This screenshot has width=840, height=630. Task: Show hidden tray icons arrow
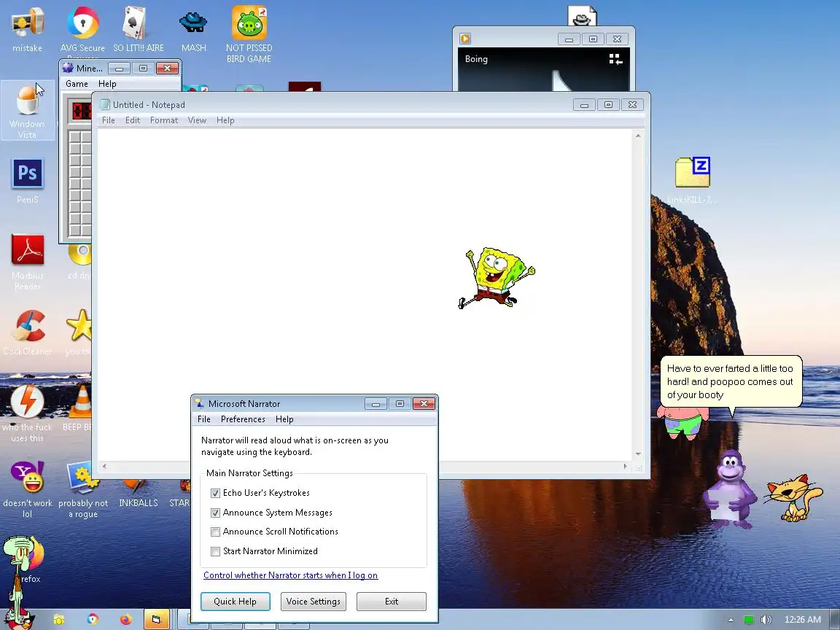point(731,620)
